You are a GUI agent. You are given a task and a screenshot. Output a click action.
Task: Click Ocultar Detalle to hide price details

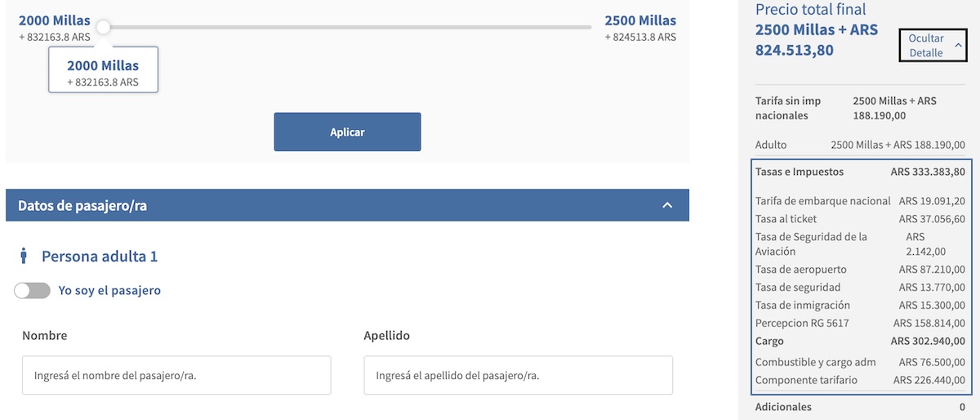click(x=926, y=45)
